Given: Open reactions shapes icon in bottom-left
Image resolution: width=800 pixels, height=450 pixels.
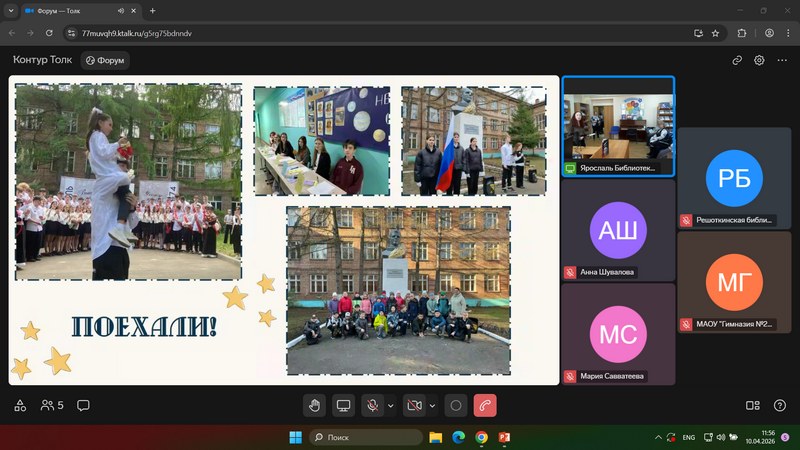Looking at the screenshot, I should point(20,405).
